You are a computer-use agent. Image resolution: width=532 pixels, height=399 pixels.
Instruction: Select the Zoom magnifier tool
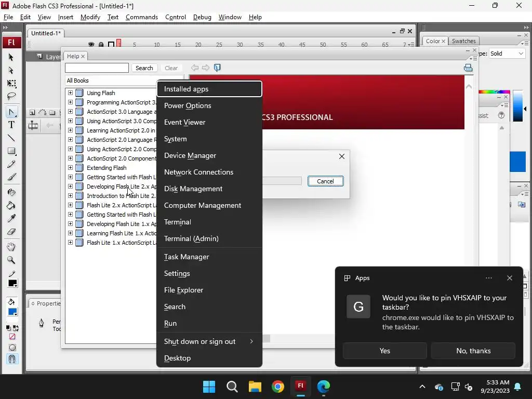11,260
